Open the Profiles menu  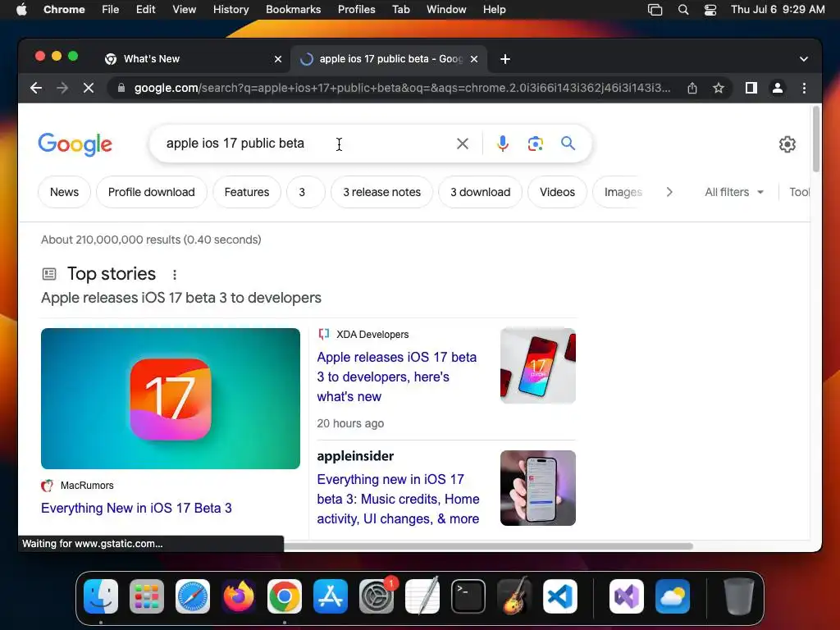356,10
